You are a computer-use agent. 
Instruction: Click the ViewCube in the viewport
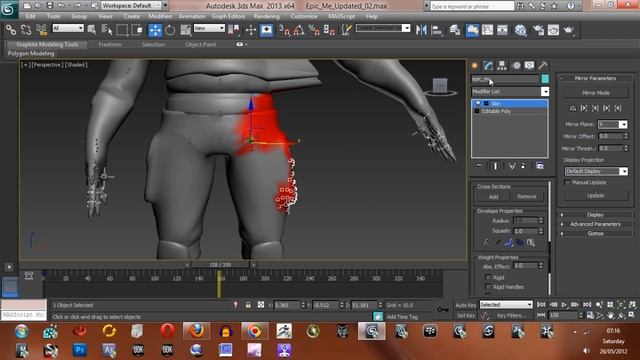(440, 86)
